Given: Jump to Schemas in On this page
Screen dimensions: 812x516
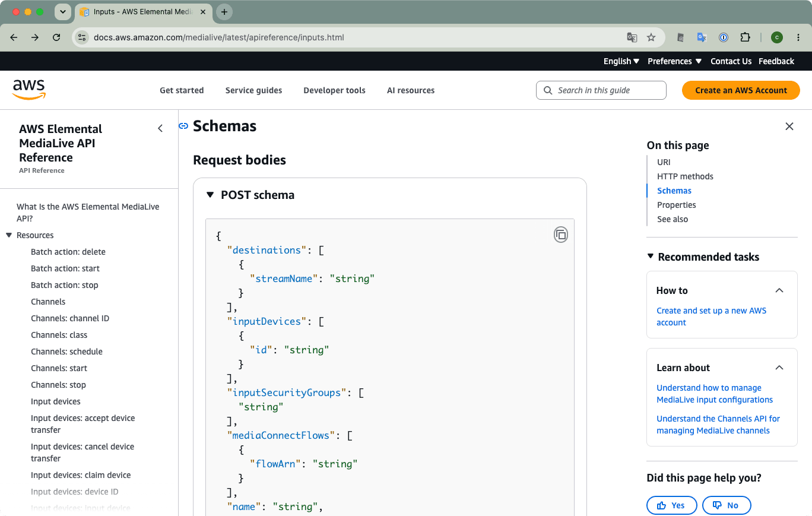Looking at the screenshot, I should [674, 191].
